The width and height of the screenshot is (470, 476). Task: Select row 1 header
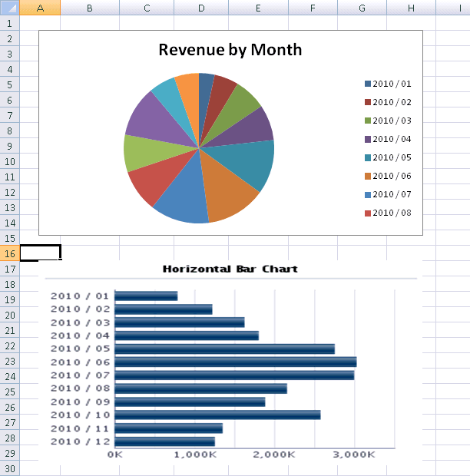(x=10, y=23)
